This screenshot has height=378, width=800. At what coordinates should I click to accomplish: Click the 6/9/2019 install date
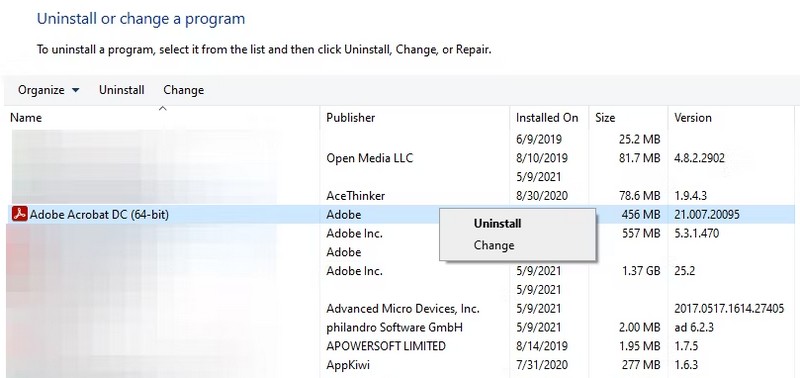pos(538,139)
